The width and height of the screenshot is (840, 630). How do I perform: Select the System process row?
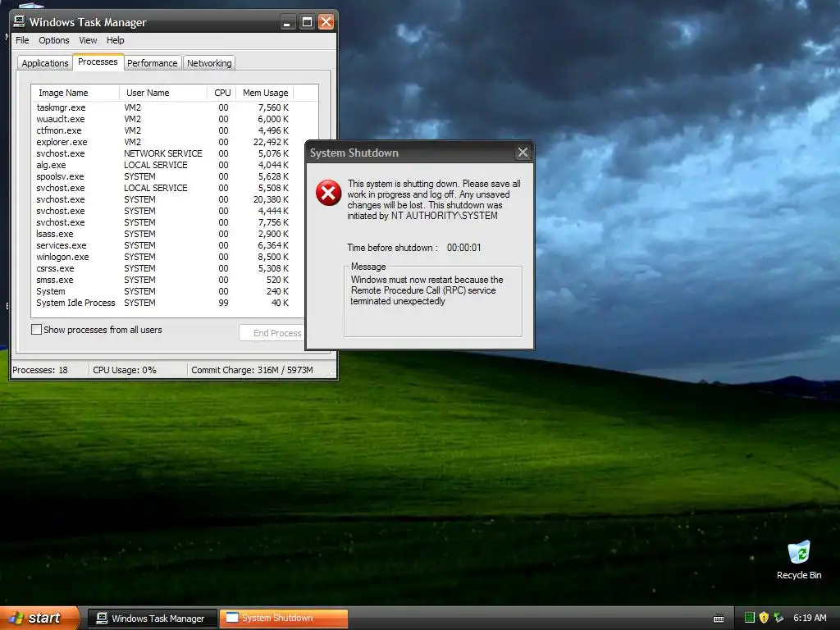[x=162, y=291]
